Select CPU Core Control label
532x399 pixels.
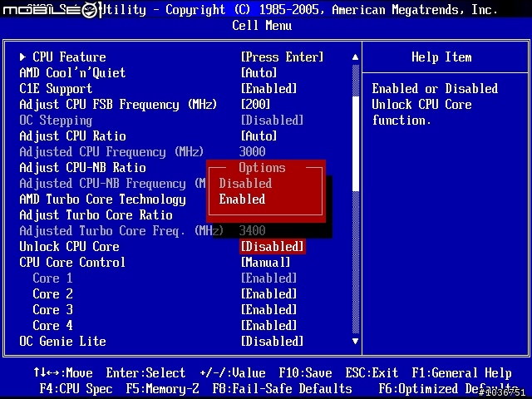coord(72,263)
